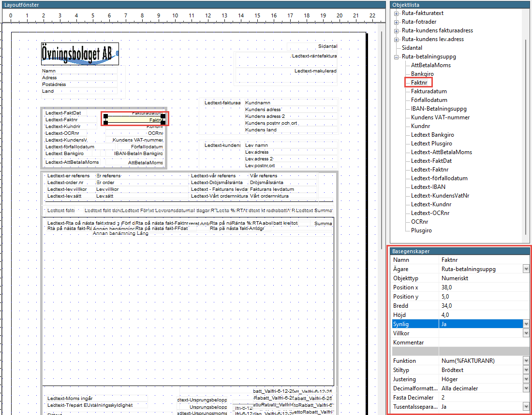Collapse the Ruta-betalningsuppg tree node
This screenshot has height=415, width=532.
[x=397, y=57]
